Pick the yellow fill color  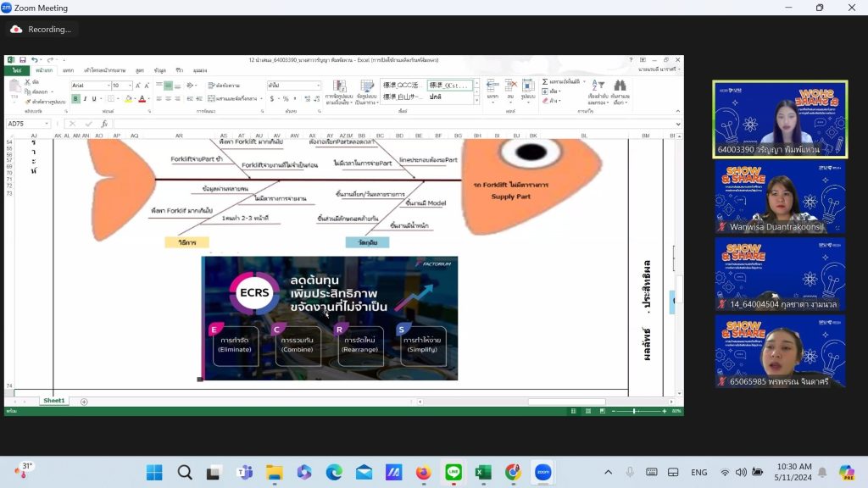click(x=129, y=98)
